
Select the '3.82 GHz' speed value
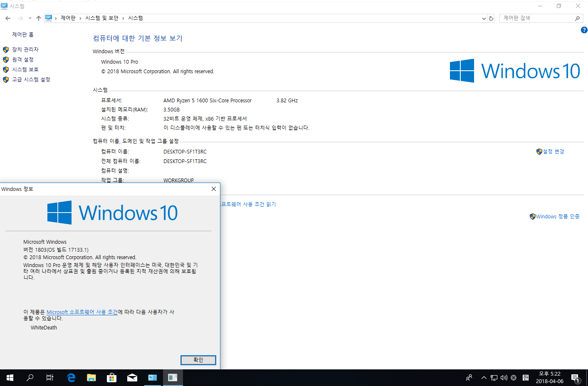[287, 101]
